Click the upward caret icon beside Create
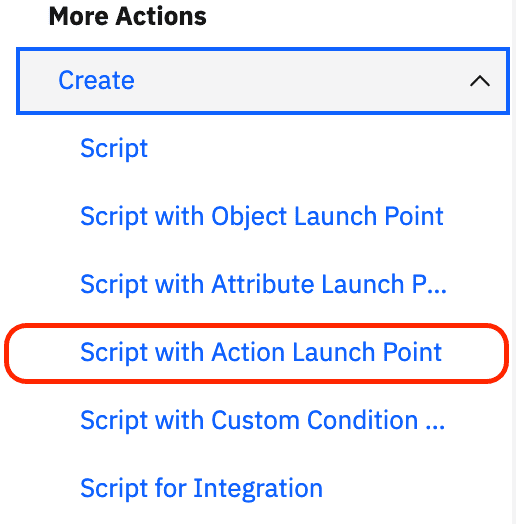This screenshot has width=516, height=524. click(x=480, y=81)
